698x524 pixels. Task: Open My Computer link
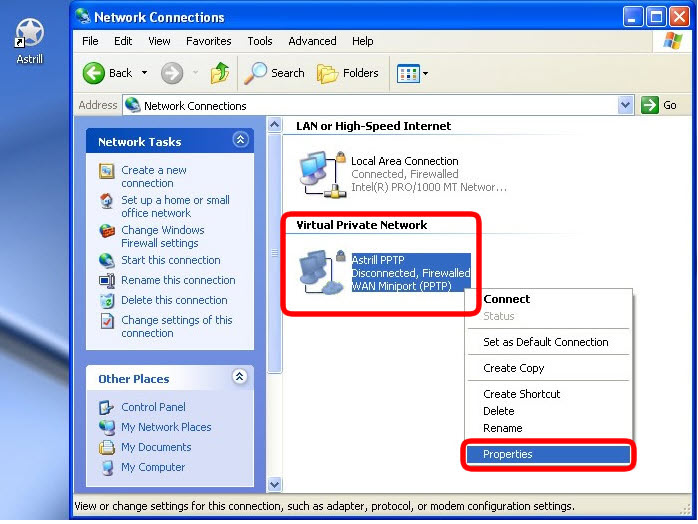pos(153,467)
